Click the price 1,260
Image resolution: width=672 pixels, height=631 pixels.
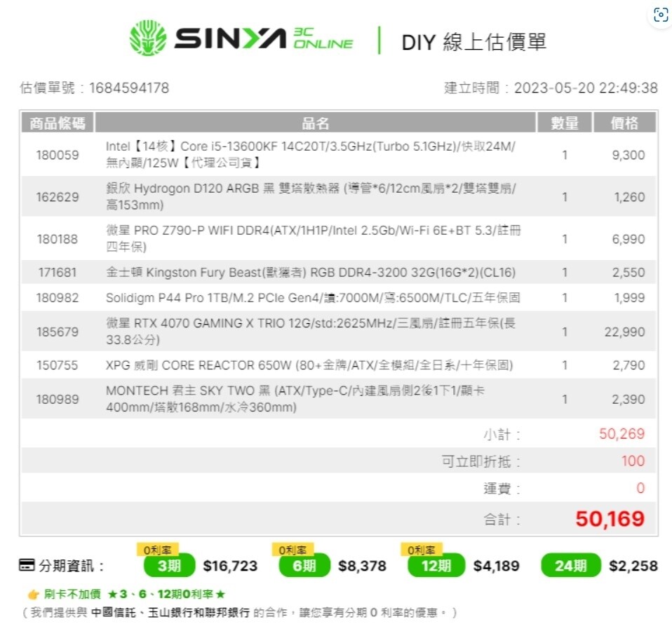pos(629,197)
